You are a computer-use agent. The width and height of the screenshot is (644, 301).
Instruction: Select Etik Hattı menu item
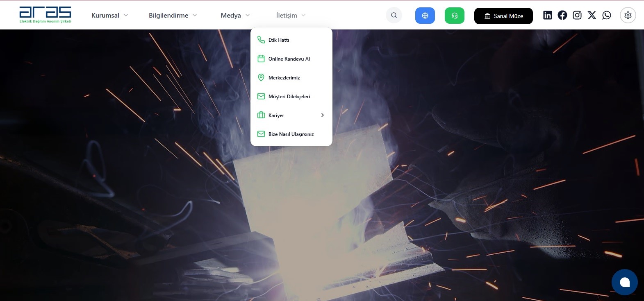tap(279, 40)
